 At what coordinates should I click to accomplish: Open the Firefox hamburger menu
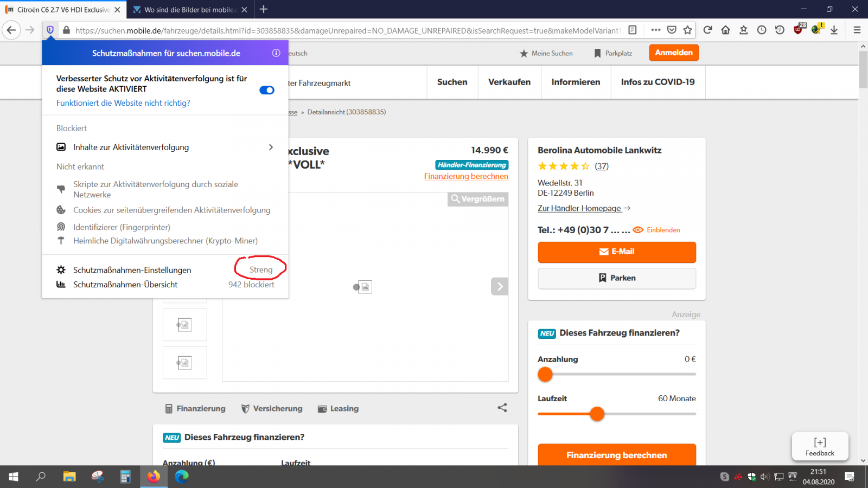point(857,30)
